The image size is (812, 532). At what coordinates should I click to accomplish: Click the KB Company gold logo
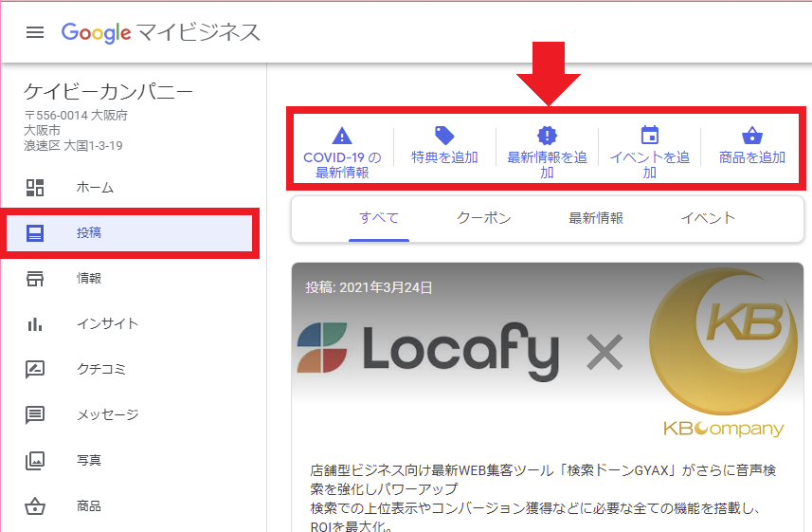click(723, 353)
